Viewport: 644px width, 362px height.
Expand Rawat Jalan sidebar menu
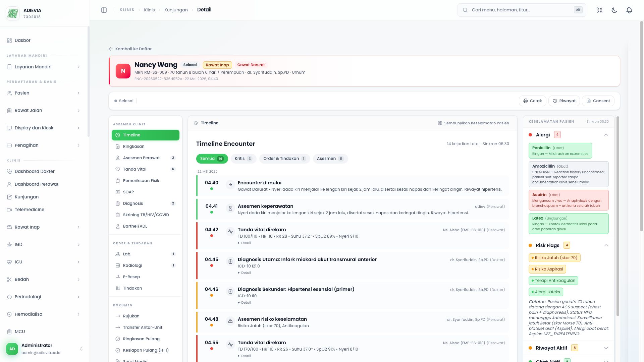(x=44, y=110)
